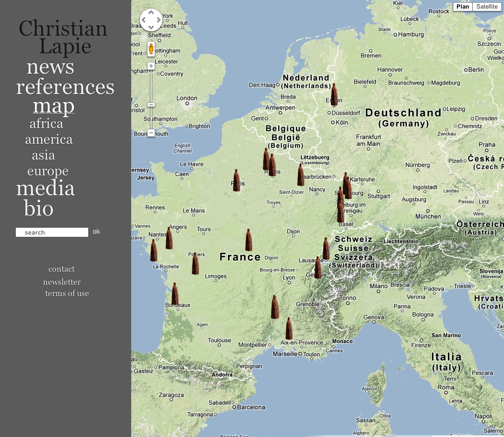Pan the map up with the arrow
The height and width of the screenshot is (437, 504).
tap(151, 13)
